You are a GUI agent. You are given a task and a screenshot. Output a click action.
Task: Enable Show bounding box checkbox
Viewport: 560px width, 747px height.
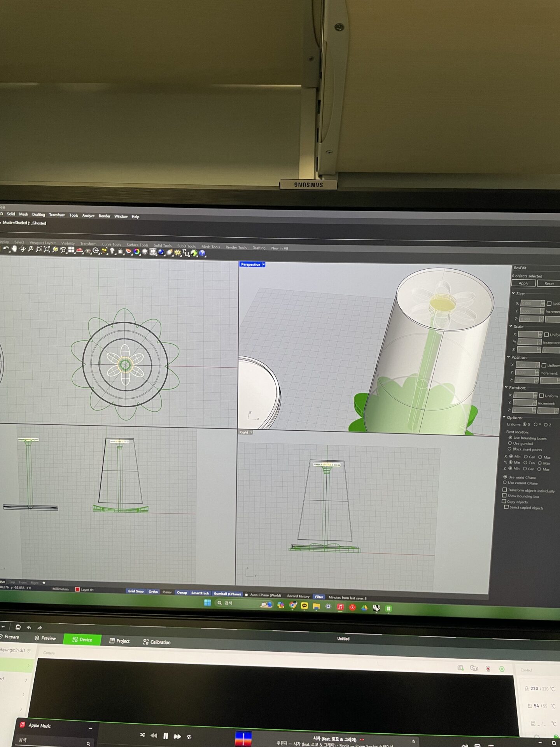[504, 496]
